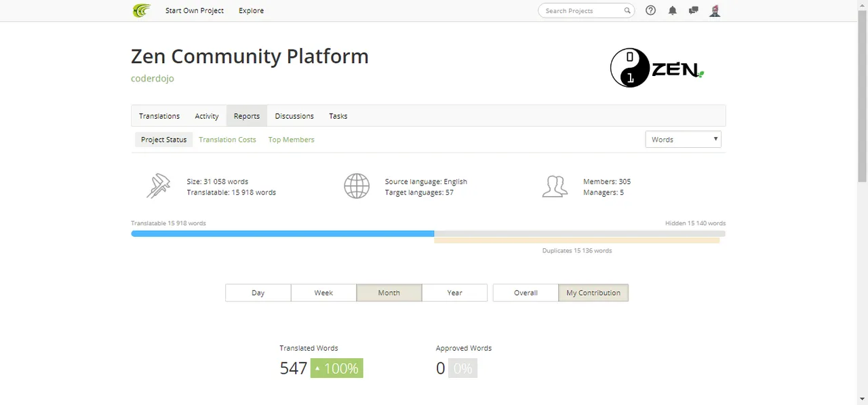Open the Start Own Project link
The image size is (868, 405).
click(x=195, y=10)
